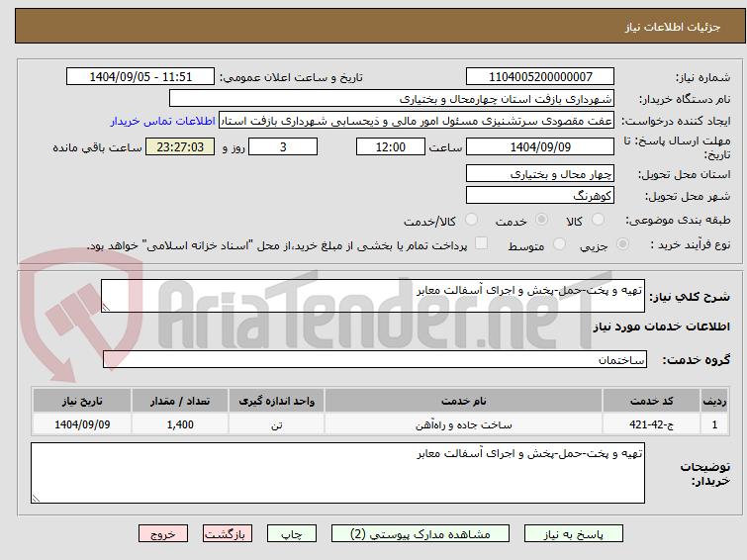The height and width of the screenshot is (560, 747).
Task: Click the service code cell ج-42-421
Action: [x=651, y=424]
